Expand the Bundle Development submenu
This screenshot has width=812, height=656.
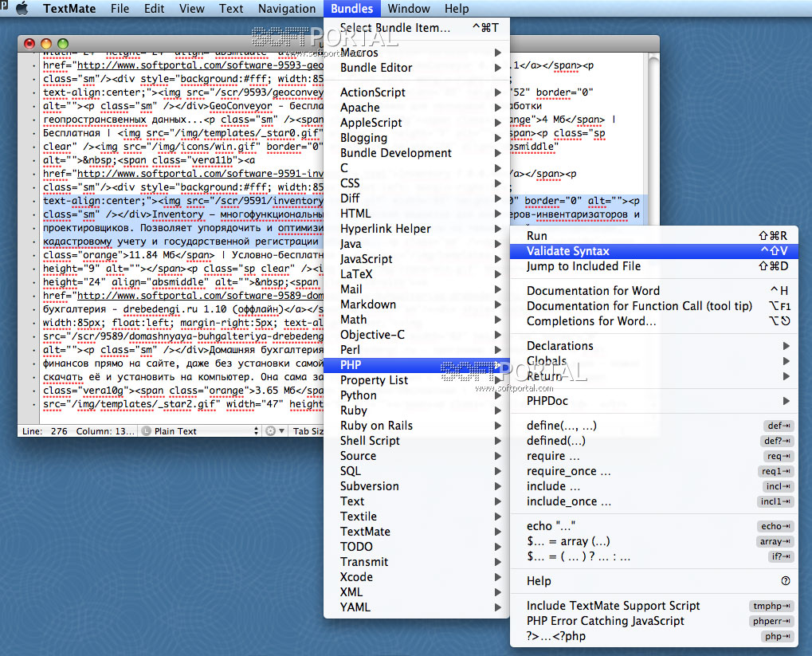click(x=416, y=153)
